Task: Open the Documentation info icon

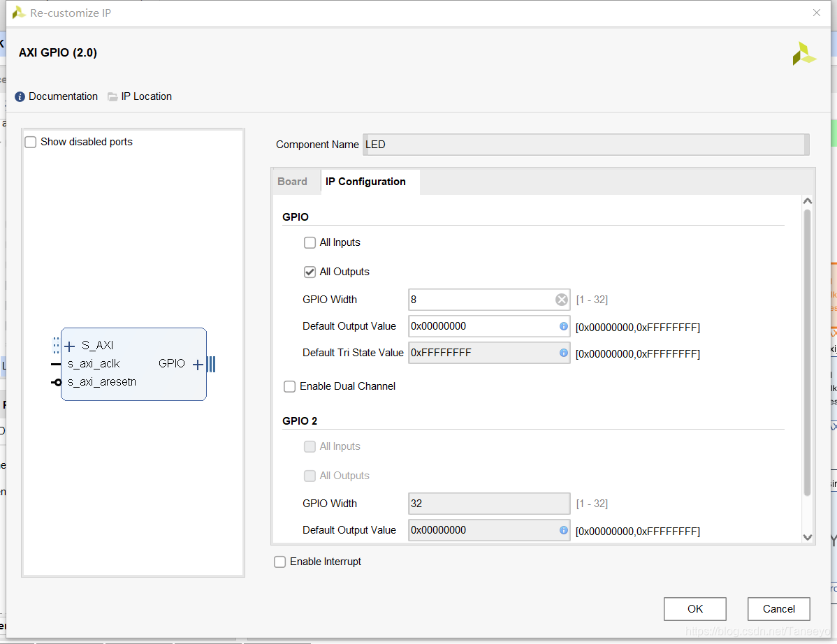Action: [20, 96]
